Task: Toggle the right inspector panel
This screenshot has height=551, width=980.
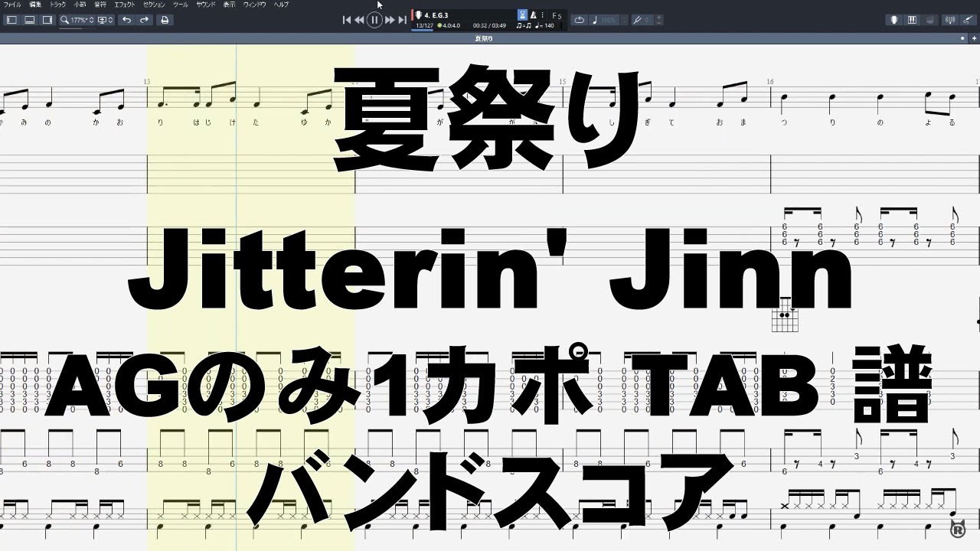Action: click(x=47, y=20)
